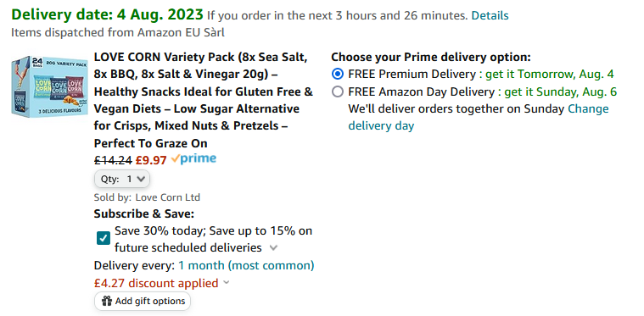The width and height of the screenshot is (644, 316).
Task: Expand the £4.27 discount applied arrow
Action: click(227, 283)
